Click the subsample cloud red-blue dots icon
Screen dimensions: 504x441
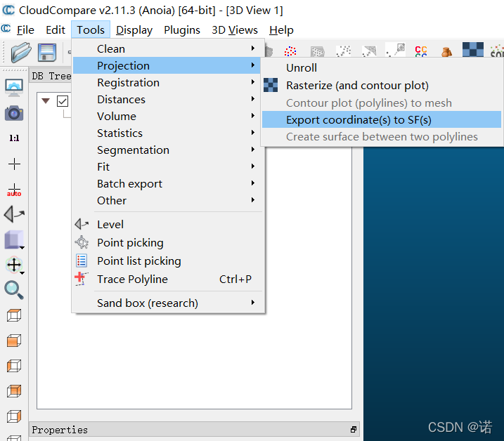(290, 51)
